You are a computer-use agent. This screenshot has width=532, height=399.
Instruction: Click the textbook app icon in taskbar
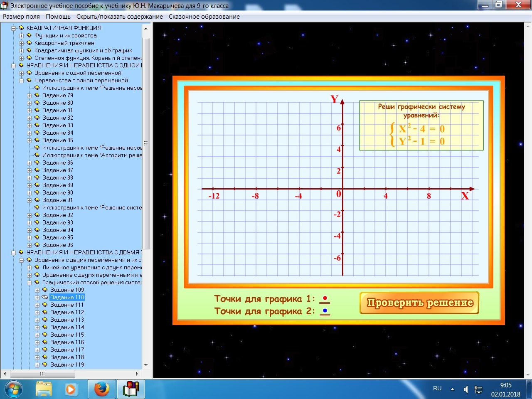pos(131,389)
